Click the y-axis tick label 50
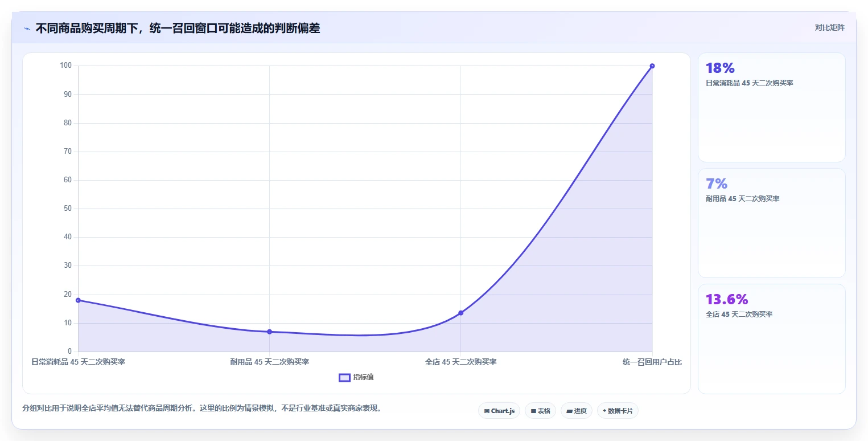Screen dimensions: 868x441 point(67,209)
